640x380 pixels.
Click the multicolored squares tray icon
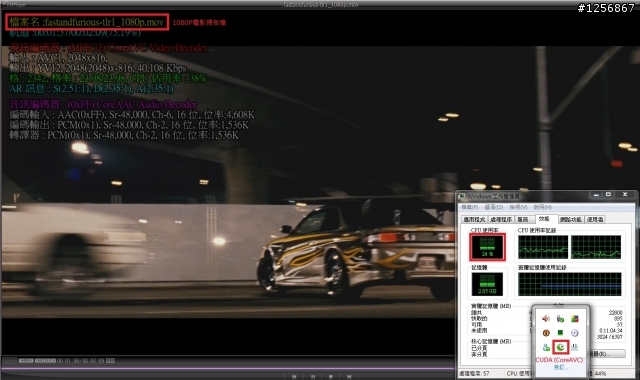[x=575, y=318]
